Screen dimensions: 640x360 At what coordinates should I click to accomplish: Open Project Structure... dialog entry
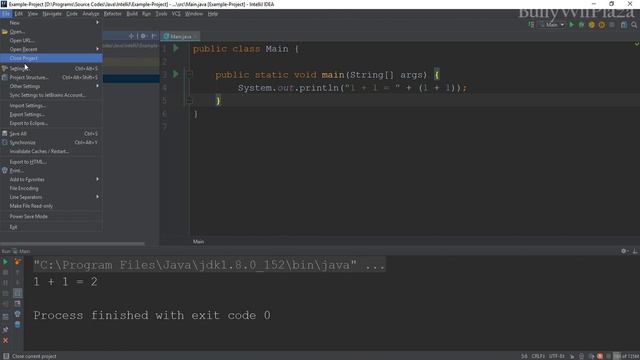51,78
